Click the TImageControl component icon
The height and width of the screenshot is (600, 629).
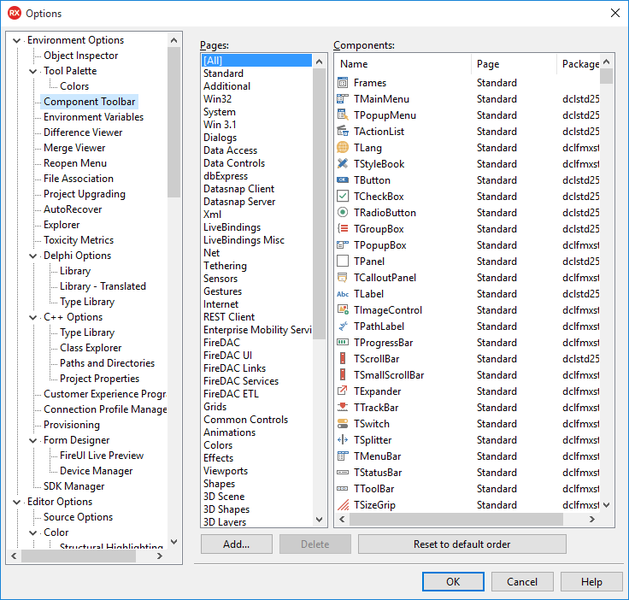pyautogui.click(x=343, y=310)
